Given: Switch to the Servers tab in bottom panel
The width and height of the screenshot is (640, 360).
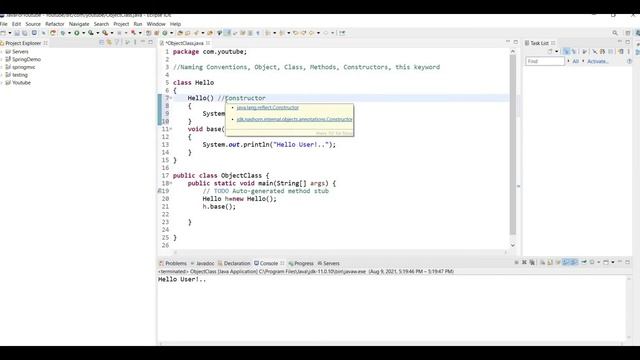Looking at the screenshot, I should click(329, 263).
